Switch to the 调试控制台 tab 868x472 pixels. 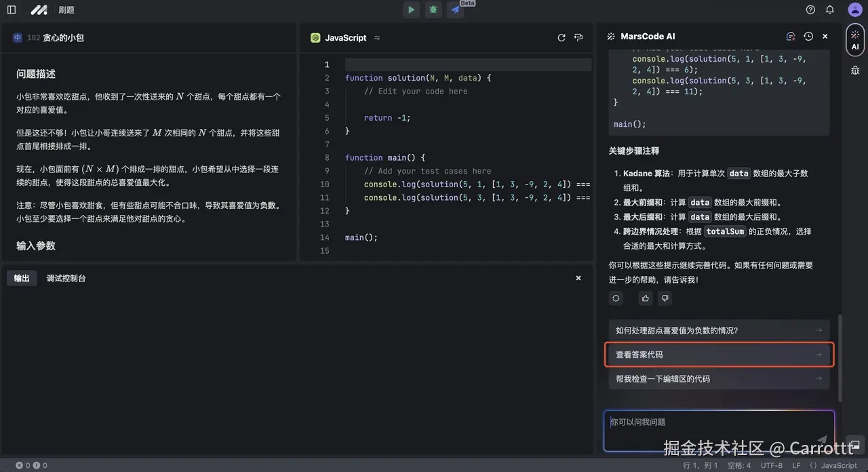point(66,278)
